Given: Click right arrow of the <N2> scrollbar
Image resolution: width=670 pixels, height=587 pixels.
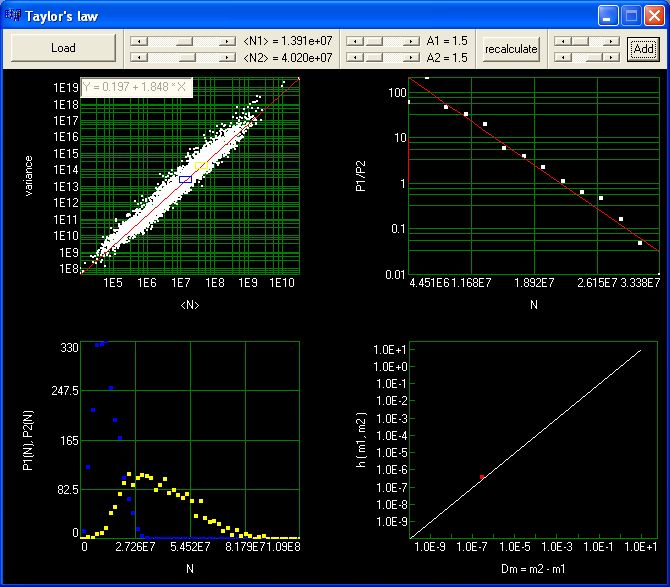Looking at the screenshot, I should [x=227, y=57].
